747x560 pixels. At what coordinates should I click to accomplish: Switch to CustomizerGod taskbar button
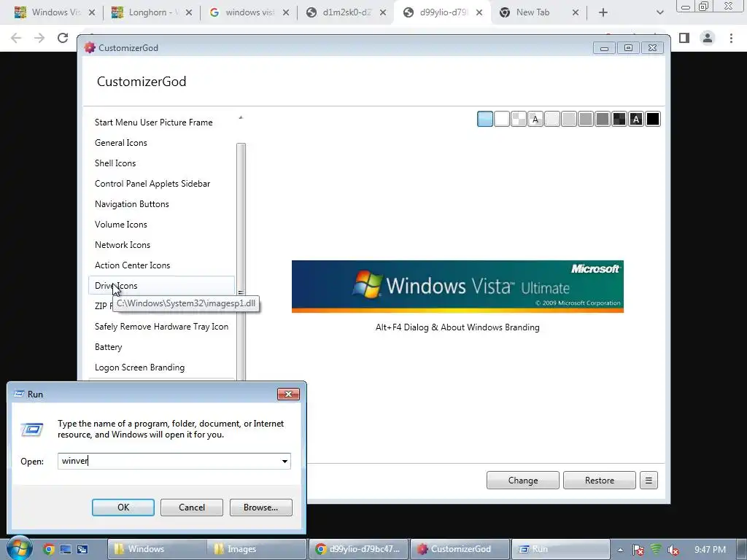click(460, 549)
